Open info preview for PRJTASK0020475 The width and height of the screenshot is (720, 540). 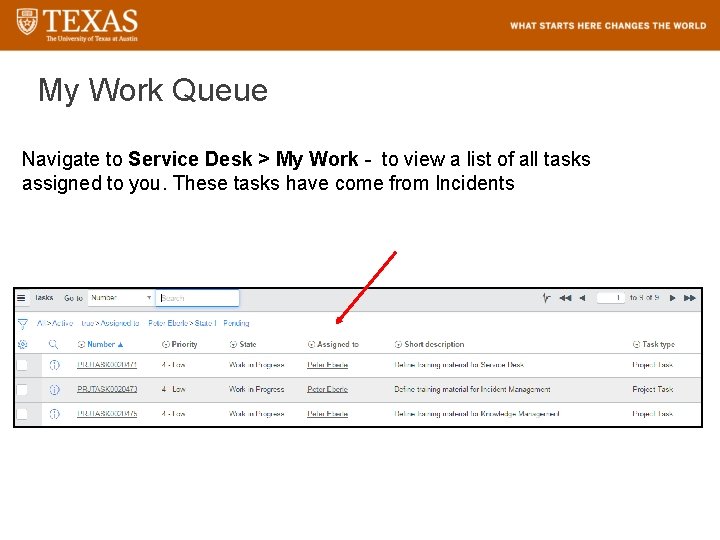point(54,414)
